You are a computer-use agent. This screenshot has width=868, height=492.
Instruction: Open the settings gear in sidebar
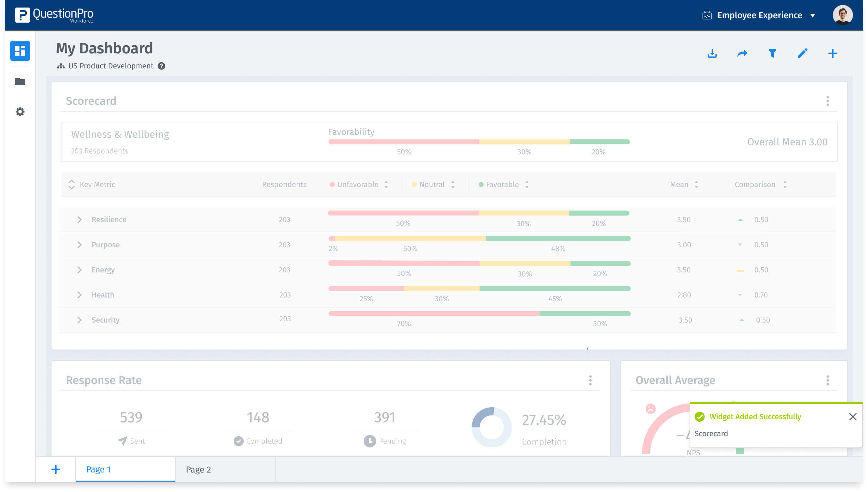click(20, 111)
